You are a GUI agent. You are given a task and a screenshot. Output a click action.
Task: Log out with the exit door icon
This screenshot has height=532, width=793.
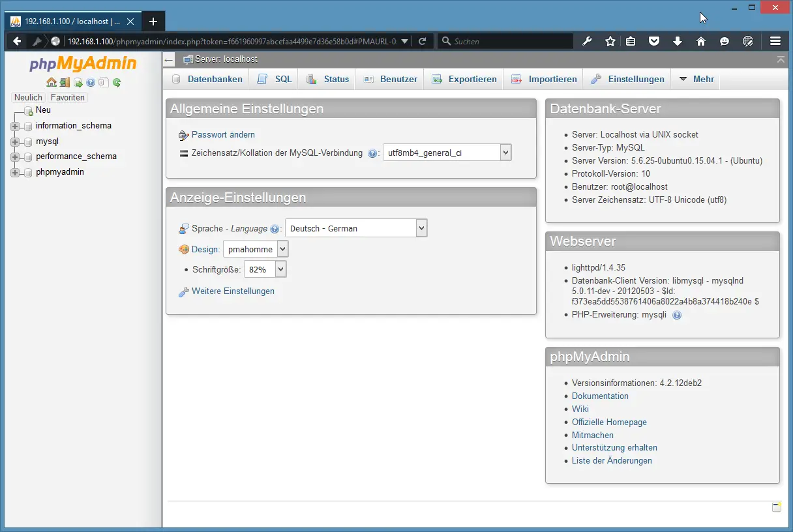coord(65,83)
